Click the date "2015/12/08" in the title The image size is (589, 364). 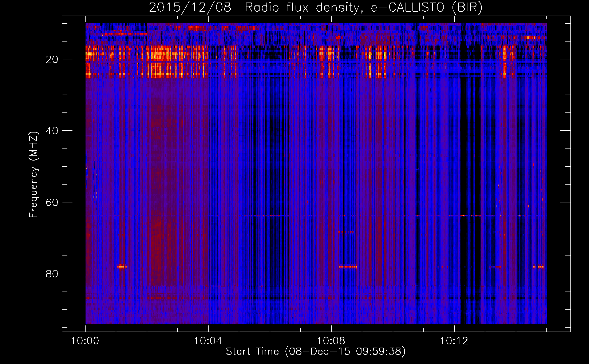click(x=190, y=8)
